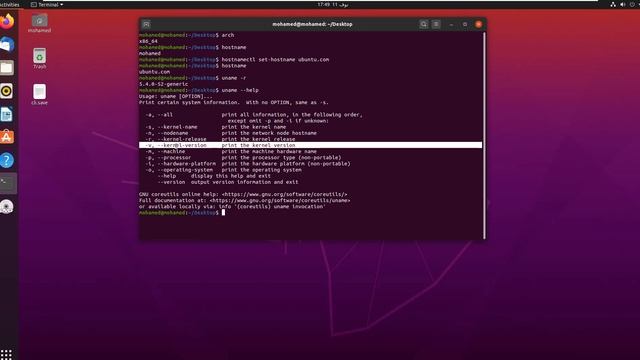Select the Terminal icon in the dock
The height and width of the screenshot is (360, 640).
7,183
